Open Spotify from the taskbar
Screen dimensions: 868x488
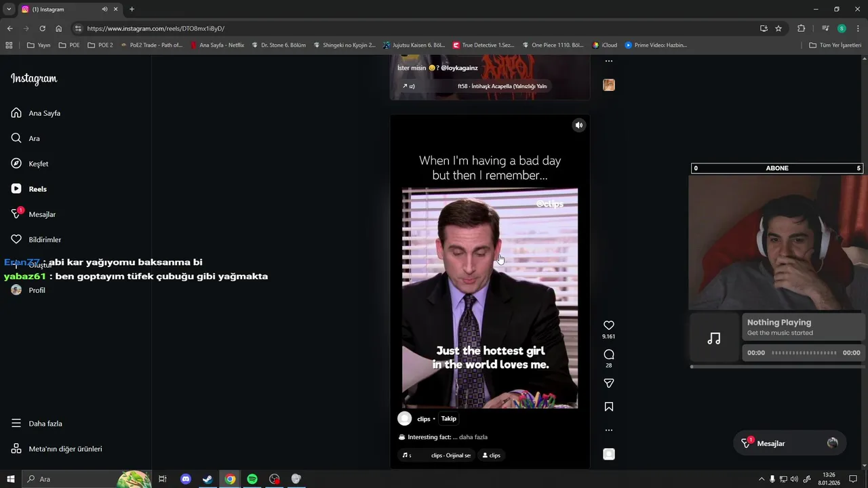pyautogui.click(x=252, y=479)
